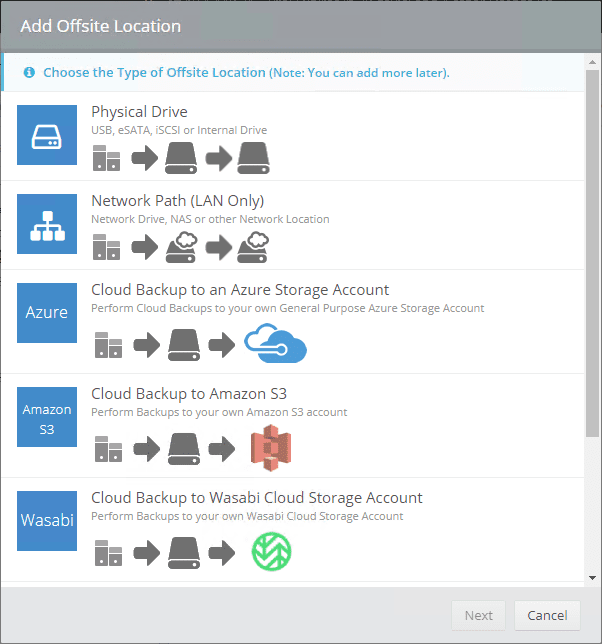Image resolution: width=602 pixels, height=644 pixels.
Task: Click the red Amazon S3 logo icon
Action: click(x=271, y=448)
